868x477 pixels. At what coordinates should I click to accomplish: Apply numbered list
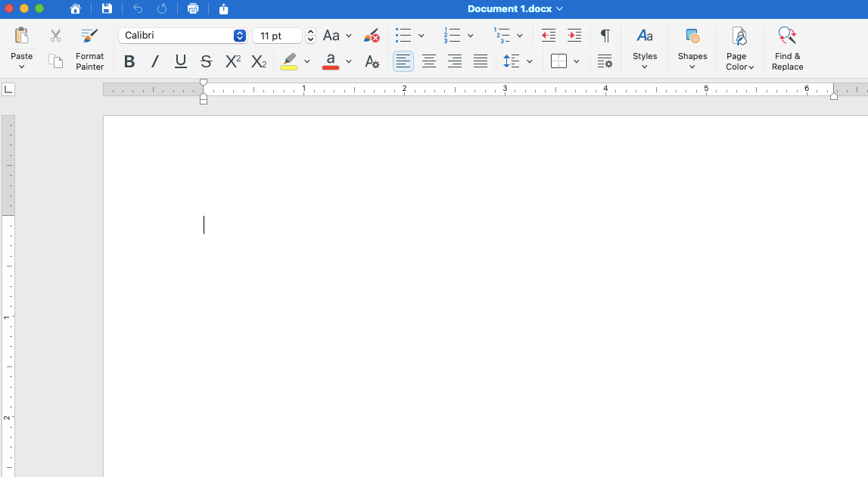tap(452, 36)
